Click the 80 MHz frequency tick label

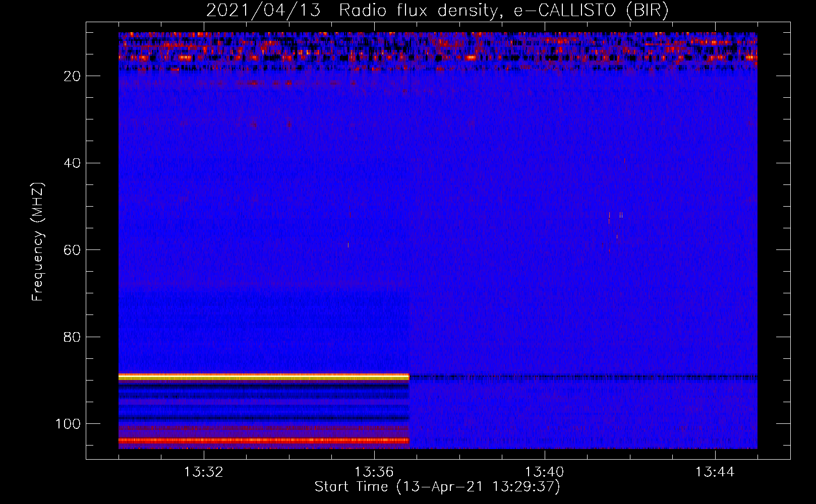click(x=73, y=337)
